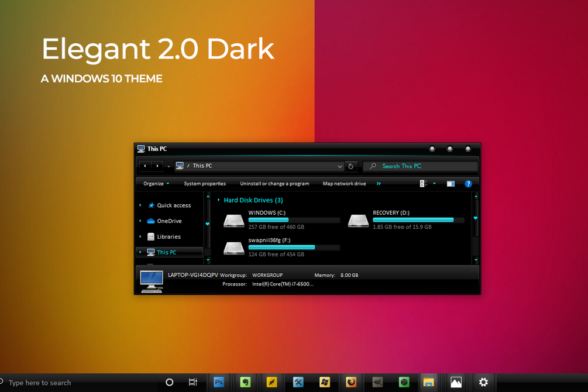Open the yellow pen app on taskbar
588x392 pixels.
271,382
